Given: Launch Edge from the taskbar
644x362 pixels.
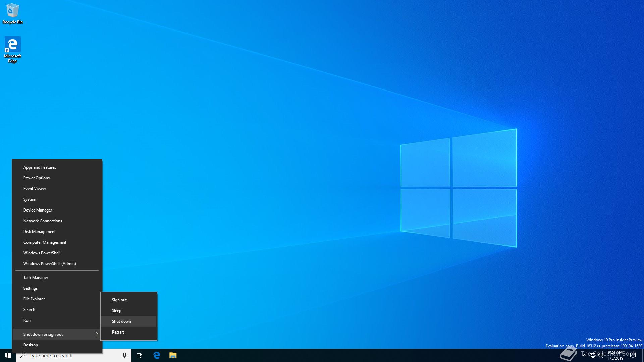Looking at the screenshot, I should [157, 355].
